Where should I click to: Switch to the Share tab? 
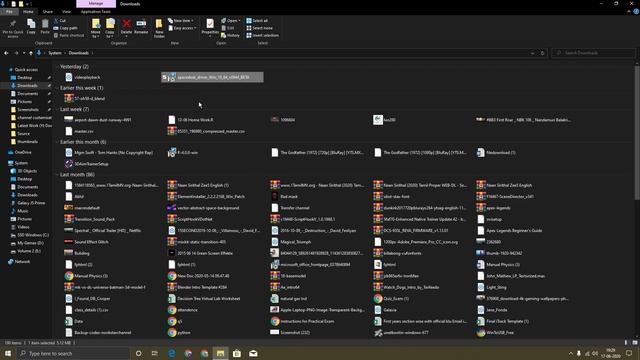48,12
